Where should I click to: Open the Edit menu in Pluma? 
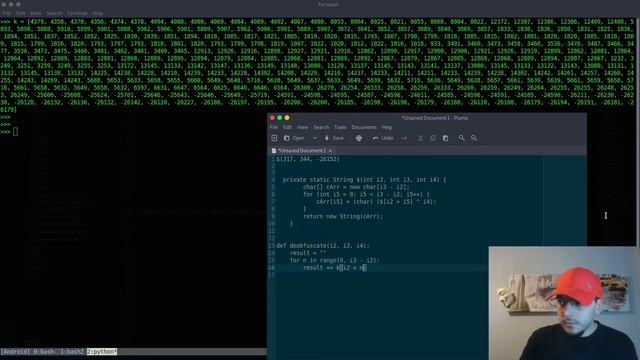point(287,127)
